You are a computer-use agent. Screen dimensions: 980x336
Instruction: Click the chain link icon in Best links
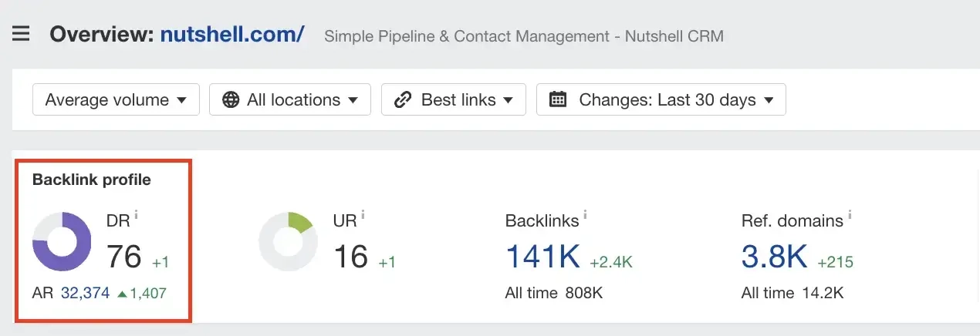tap(402, 100)
